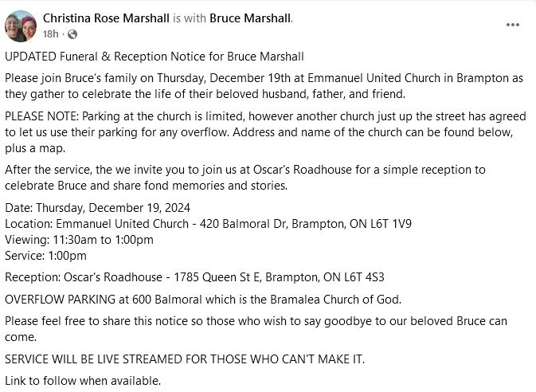Click the 'UPDATED Funeral & Reception Notice' heading
This screenshot has width=536, height=392.
(x=155, y=57)
